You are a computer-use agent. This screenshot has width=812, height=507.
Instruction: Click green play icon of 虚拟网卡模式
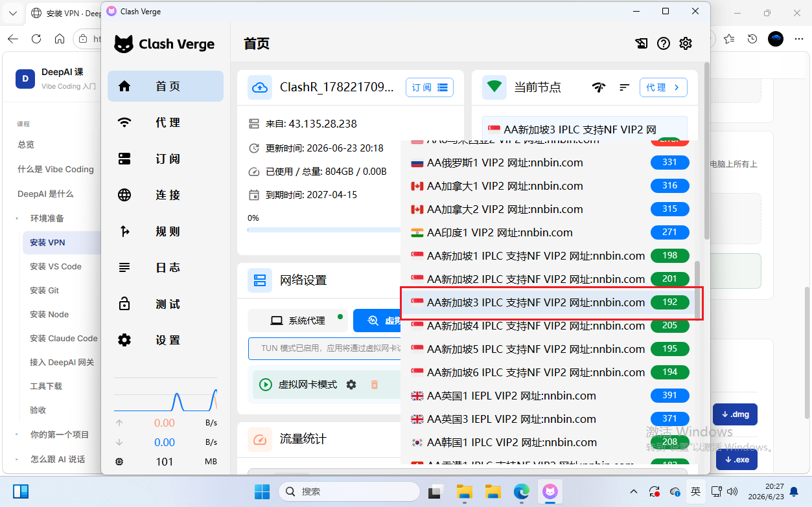(266, 385)
